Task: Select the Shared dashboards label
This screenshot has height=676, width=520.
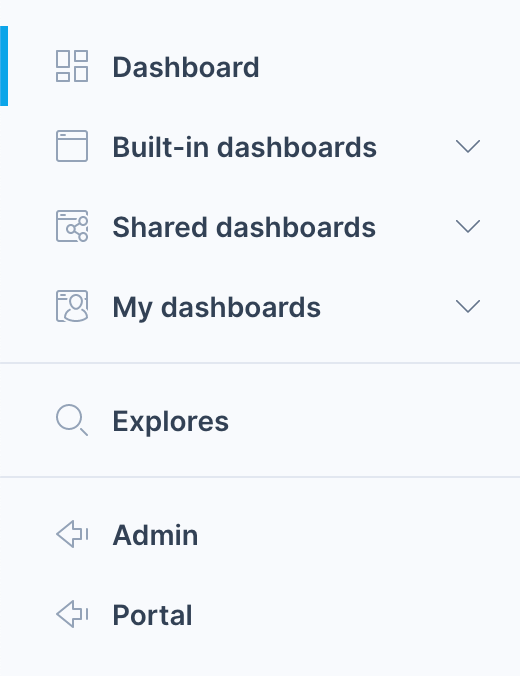Action: click(x=244, y=227)
